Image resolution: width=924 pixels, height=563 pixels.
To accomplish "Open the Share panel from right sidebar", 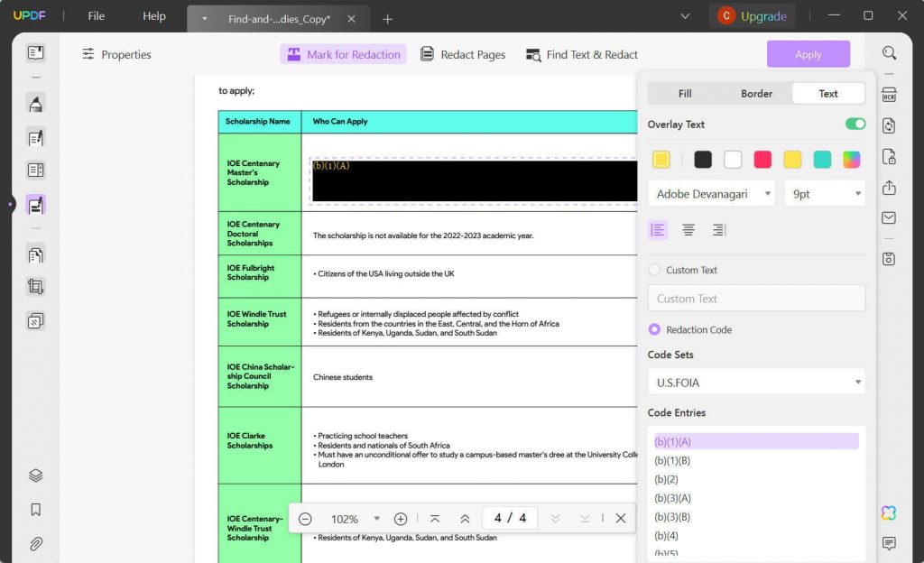I will [x=889, y=189].
